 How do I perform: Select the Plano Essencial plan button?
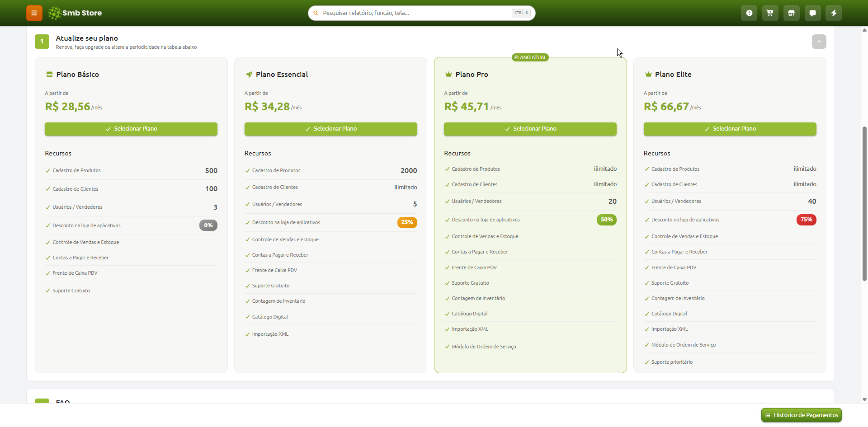[x=331, y=129]
